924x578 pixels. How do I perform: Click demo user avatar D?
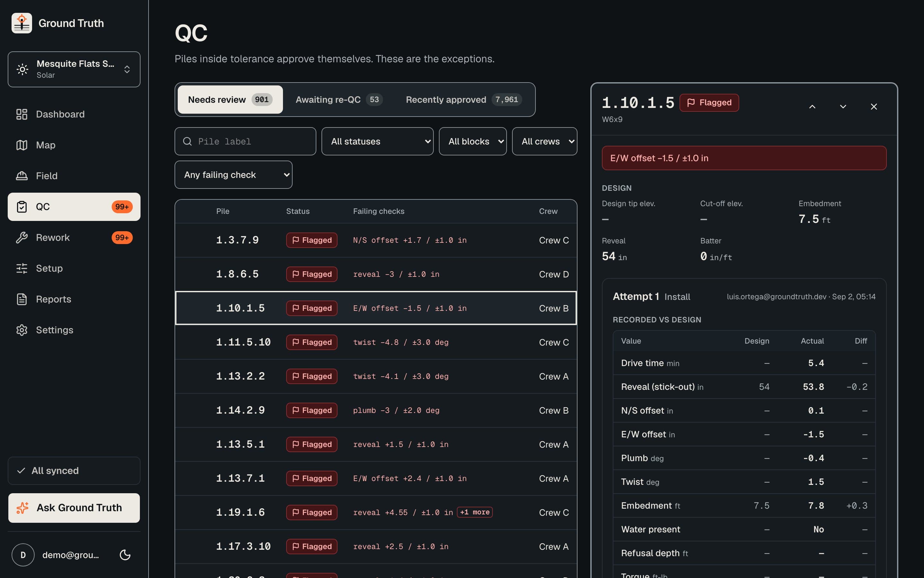click(x=23, y=555)
